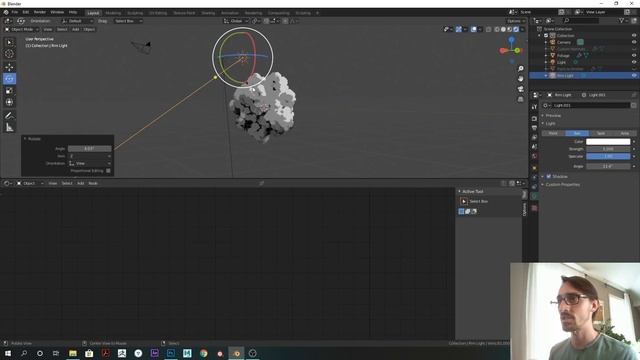Click the blue Z axis gizmo ball

511,40
